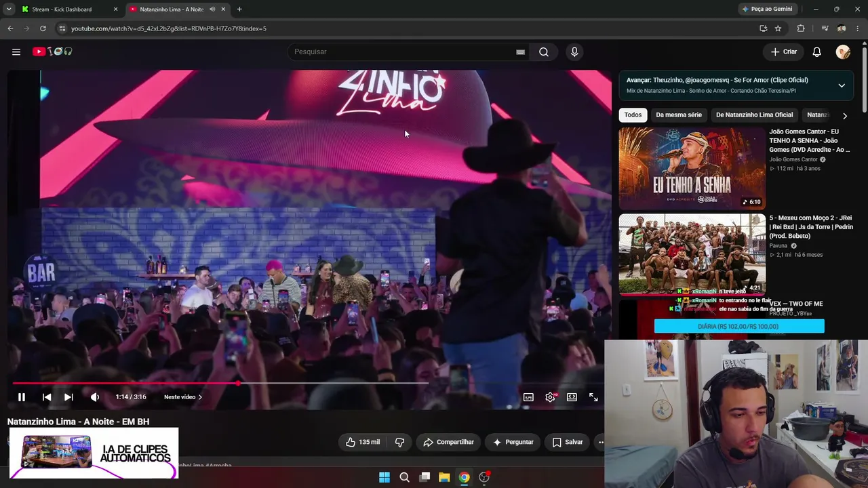Expand the Avançar mix playlist panel
This screenshot has height=488, width=868.
[x=842, y=85]
